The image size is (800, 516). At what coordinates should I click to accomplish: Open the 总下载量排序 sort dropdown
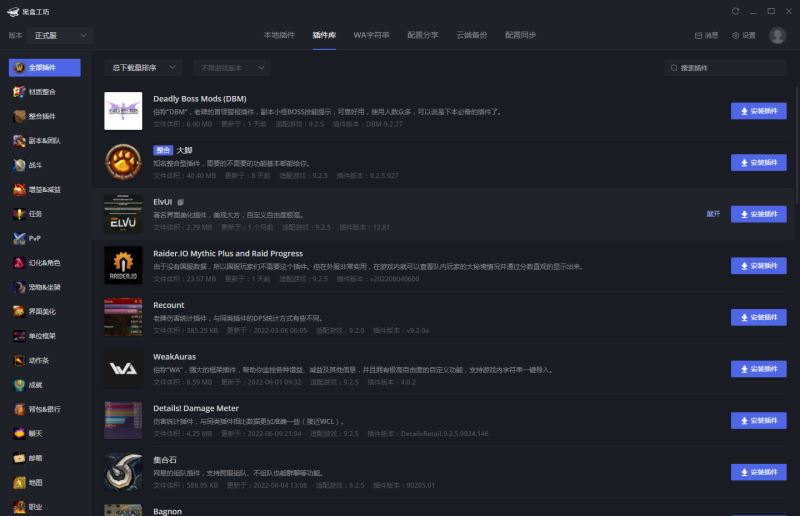tap(143, 67)
